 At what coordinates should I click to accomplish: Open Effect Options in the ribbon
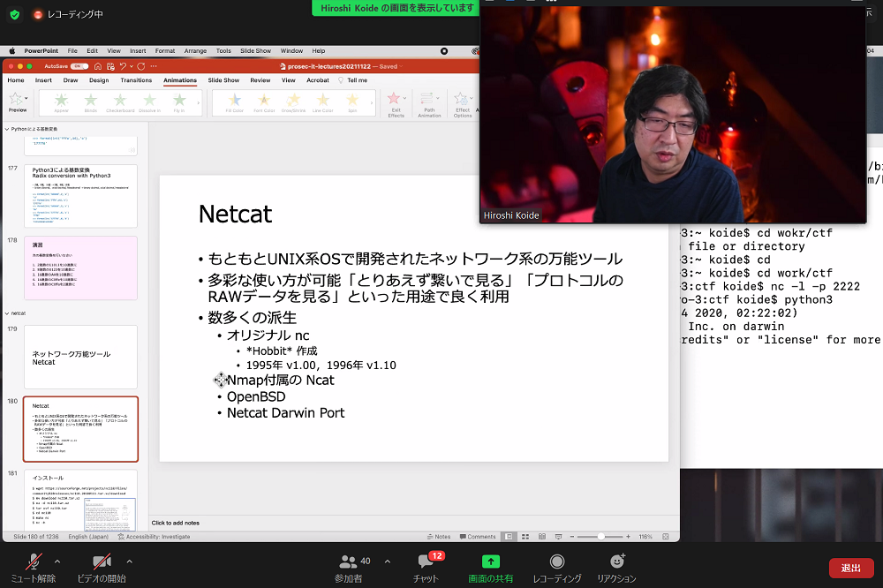tap(463, 105)
